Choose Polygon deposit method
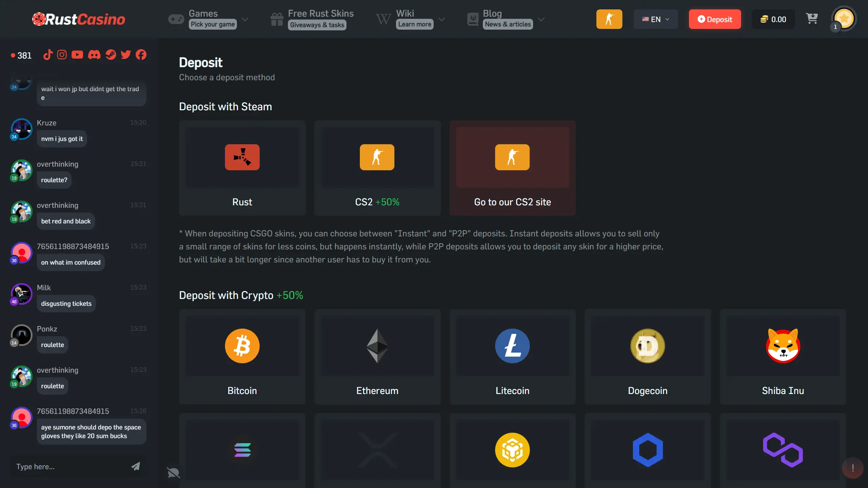The height and width of the screenshot is (488, 868). pyautogui.click(x=783, y=451)
